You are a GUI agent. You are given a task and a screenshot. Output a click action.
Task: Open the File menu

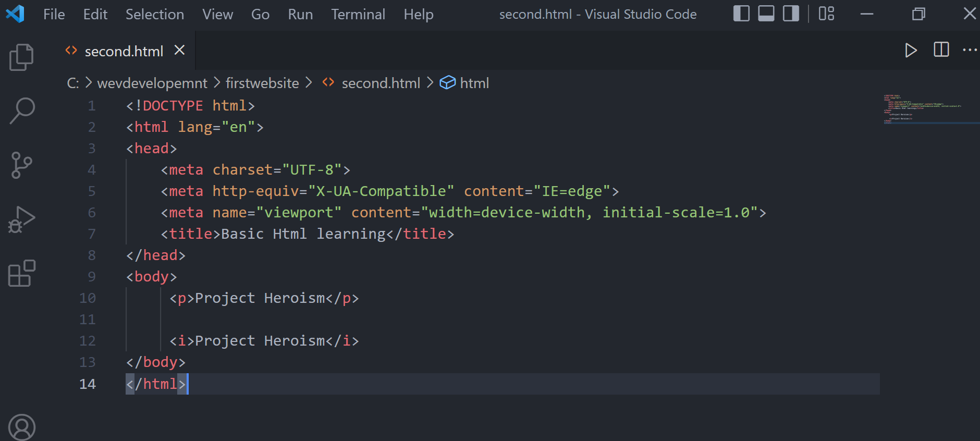click(x=54, y=14)
